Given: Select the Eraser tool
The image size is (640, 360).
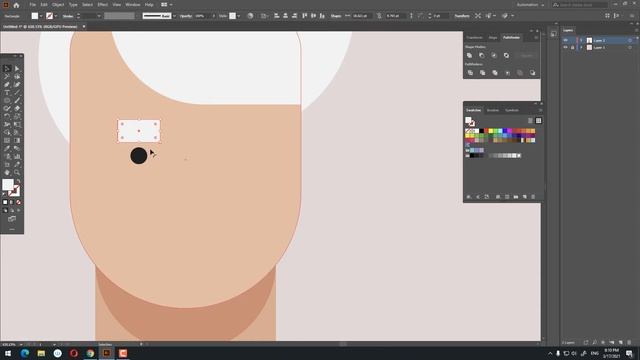Looking at the screenshot, I should point(17,109).
